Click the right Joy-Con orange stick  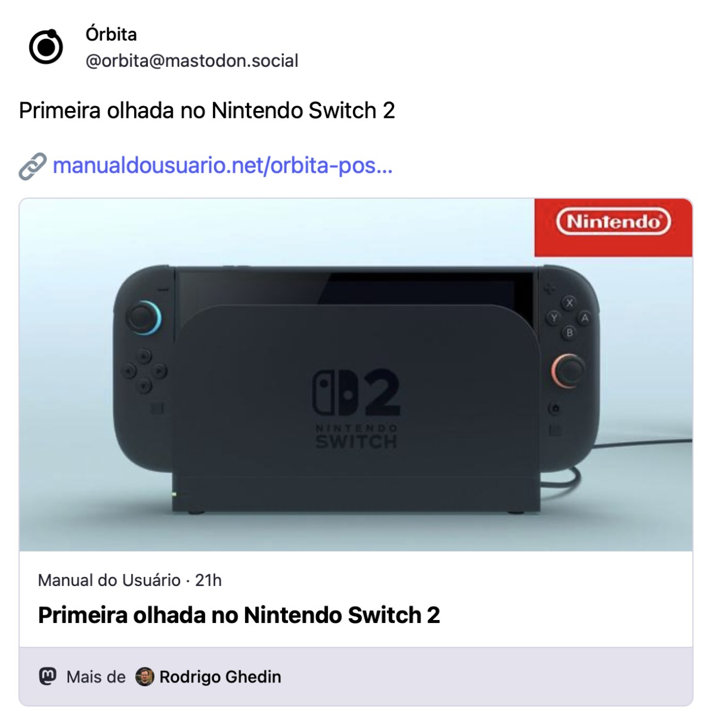coord(568,371)
